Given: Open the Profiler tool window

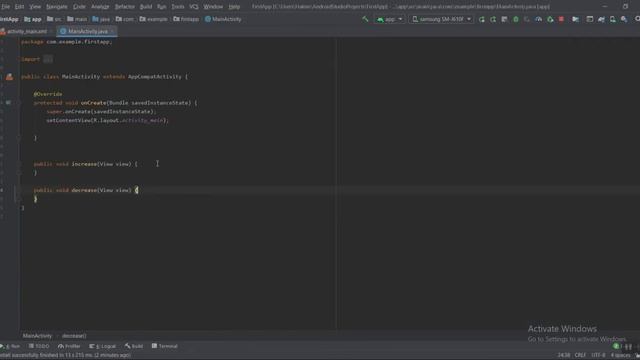Looking at the screenshot, I should 69,346.
